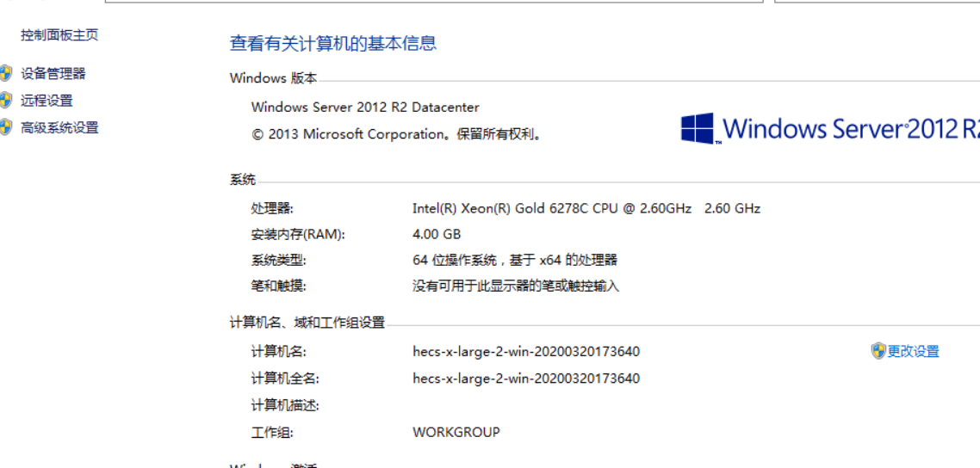The height and width of the screenshot is (468, 980).
Task: Click the WORKGROUP value
Action: pyautogui.click(x=456, y=432)
